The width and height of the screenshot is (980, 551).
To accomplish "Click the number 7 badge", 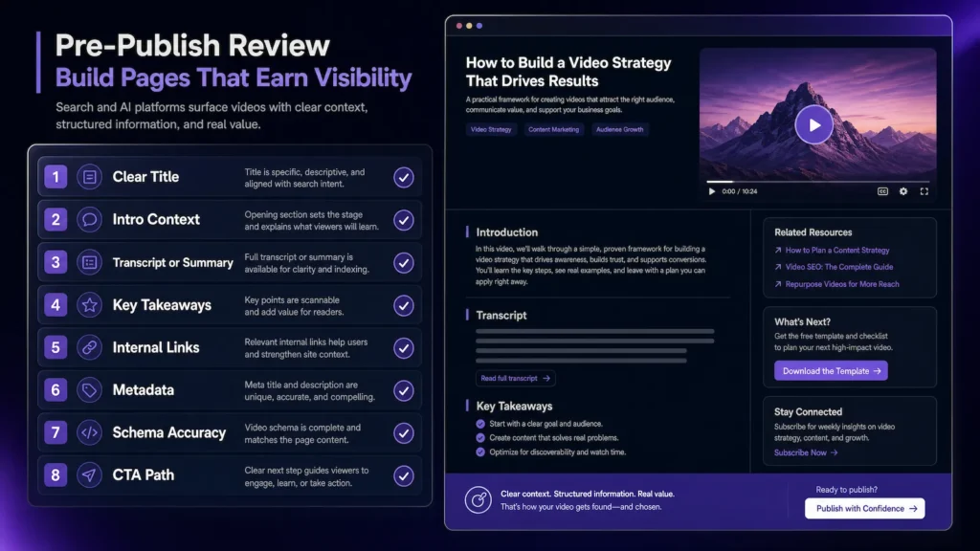I will 56,433.
